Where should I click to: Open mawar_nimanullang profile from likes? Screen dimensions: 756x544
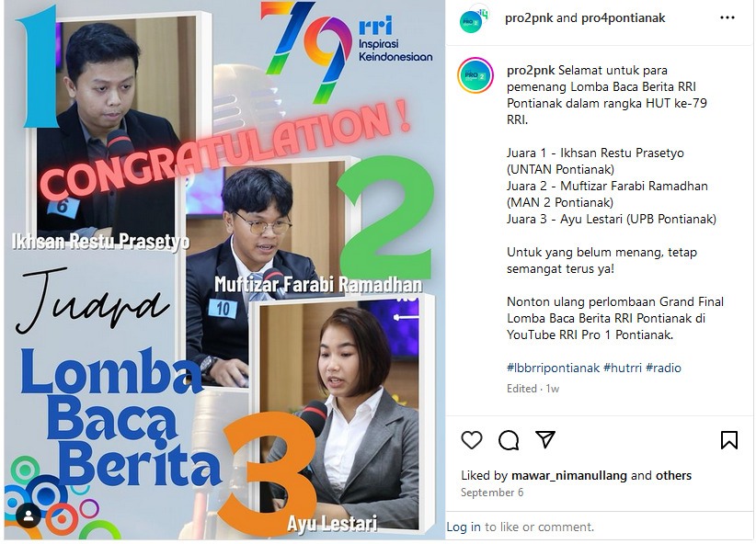(x=569, y=476)
